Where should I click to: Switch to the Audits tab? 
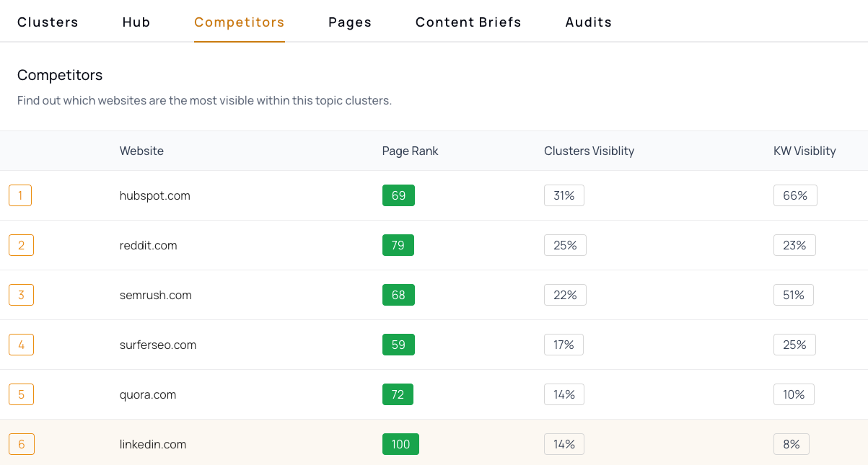pyautogui.click(x=588, y=22)
